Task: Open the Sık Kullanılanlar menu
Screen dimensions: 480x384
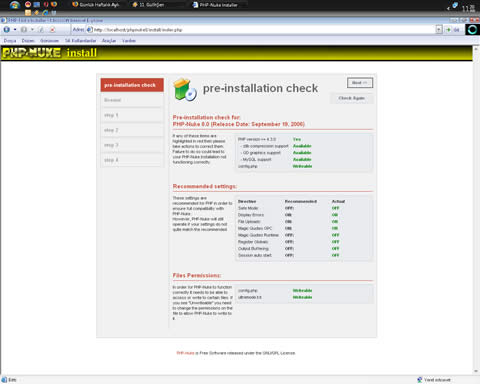Action: [x=80, y=41]
